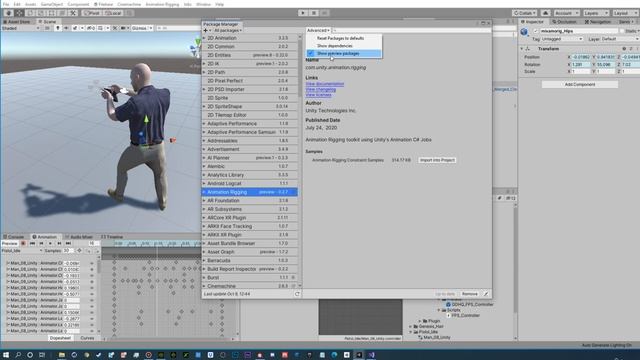Open the Layer dropdown in Inspector
The width and height of the screenshot is (640, 360).
point(620,39)
